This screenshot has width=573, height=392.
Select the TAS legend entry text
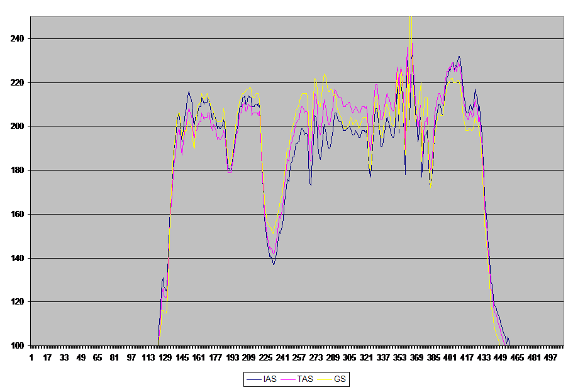(x=305, y=379)
